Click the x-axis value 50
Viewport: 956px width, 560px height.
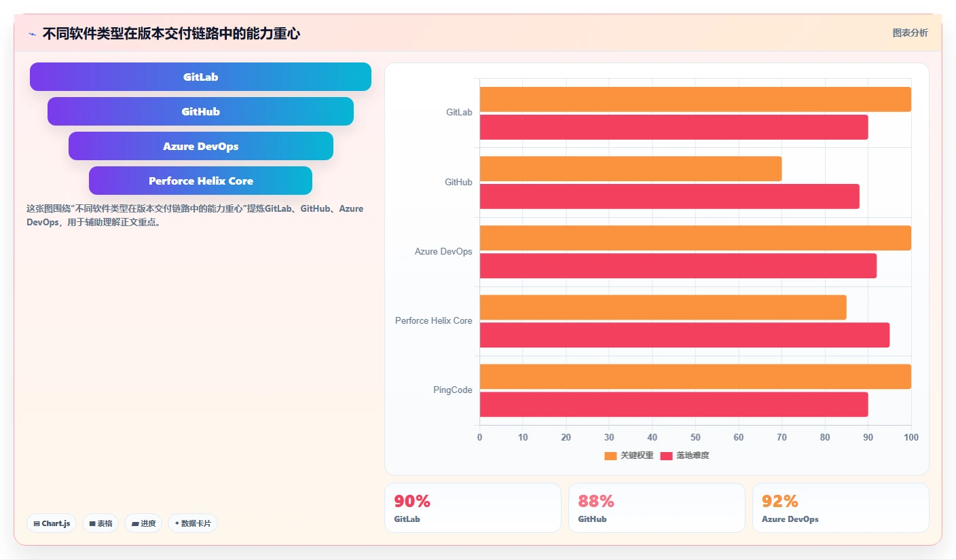[x=695, y=437]
